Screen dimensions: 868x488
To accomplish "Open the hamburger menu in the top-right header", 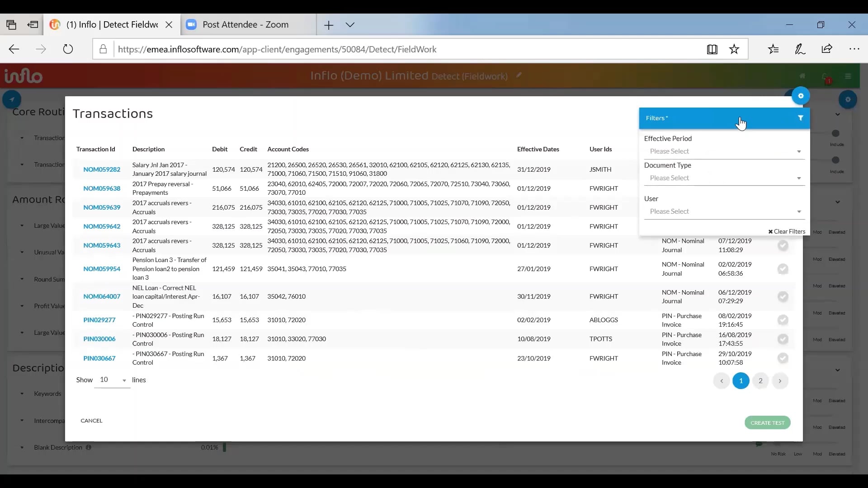I will pos(849,76).
